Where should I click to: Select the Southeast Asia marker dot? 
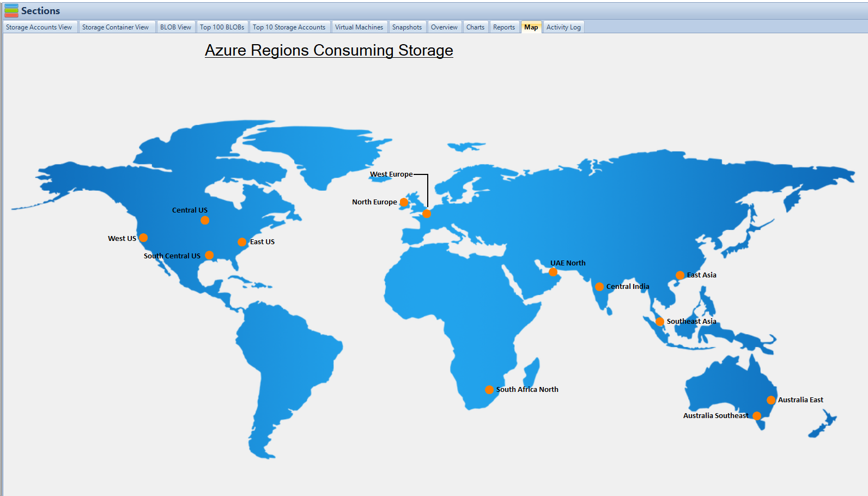coord(660,322)
